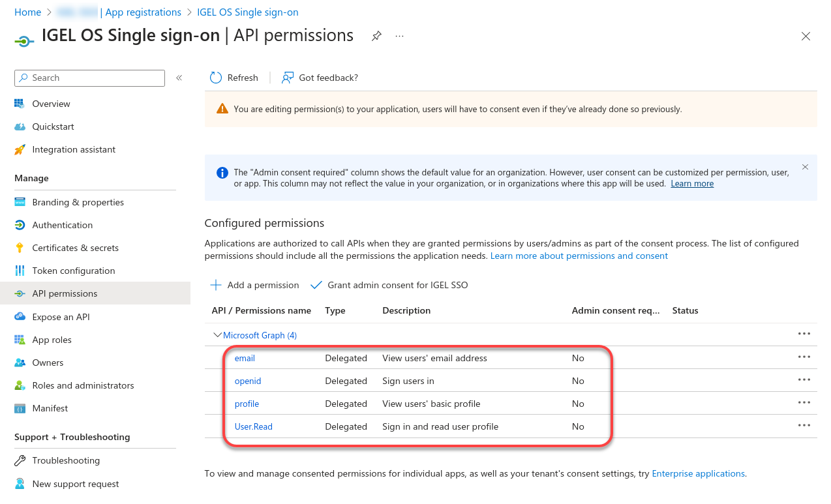Open the Certificates & secrets key icon

pos(20,248)
